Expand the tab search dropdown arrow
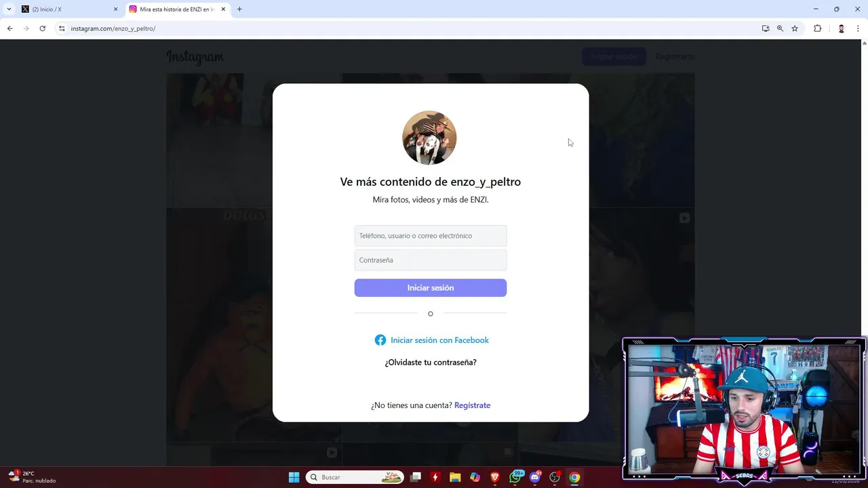 (x=9, y=9)
